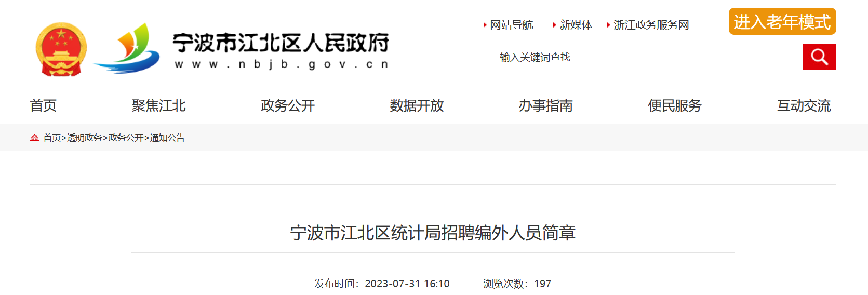The height and width of the screenshot is (295, 868).
Task: Click the 输入关键词查找 search field
Action: 643,57
